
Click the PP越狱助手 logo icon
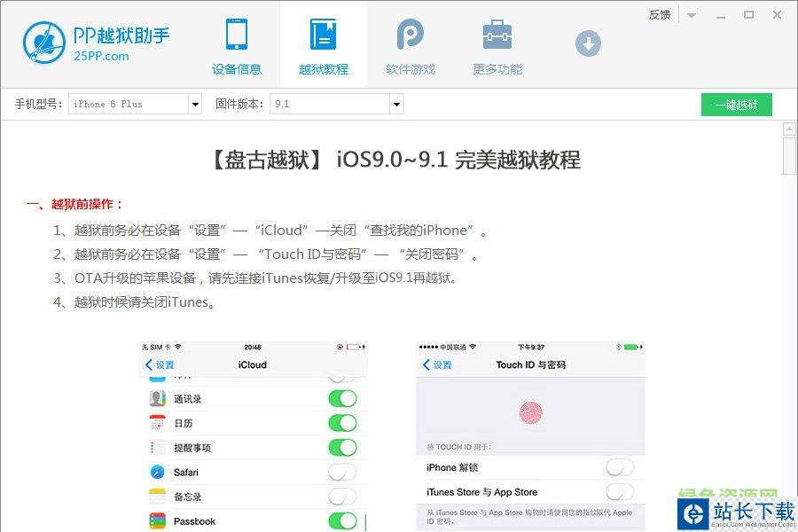click(x=44, y=43)
